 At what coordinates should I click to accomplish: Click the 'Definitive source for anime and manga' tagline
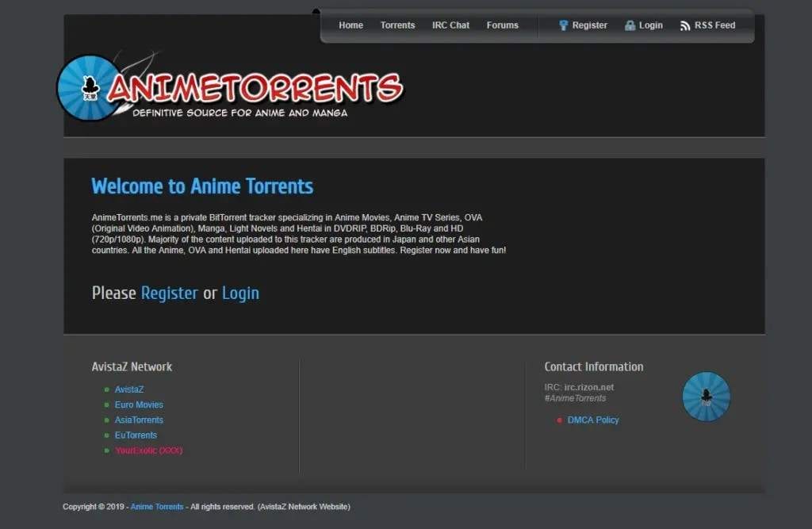click(239, 113)
